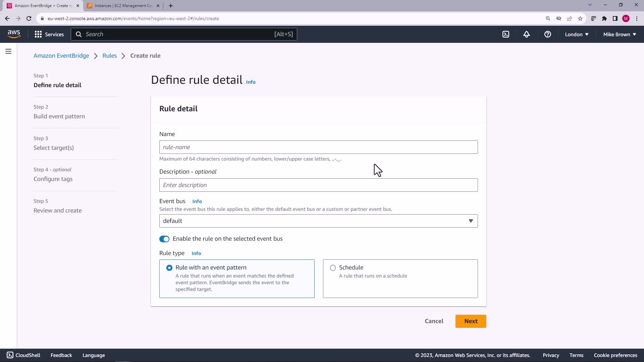Cancel the rule creation
This screenshot has width=644, height=362.
coord(434,321)
